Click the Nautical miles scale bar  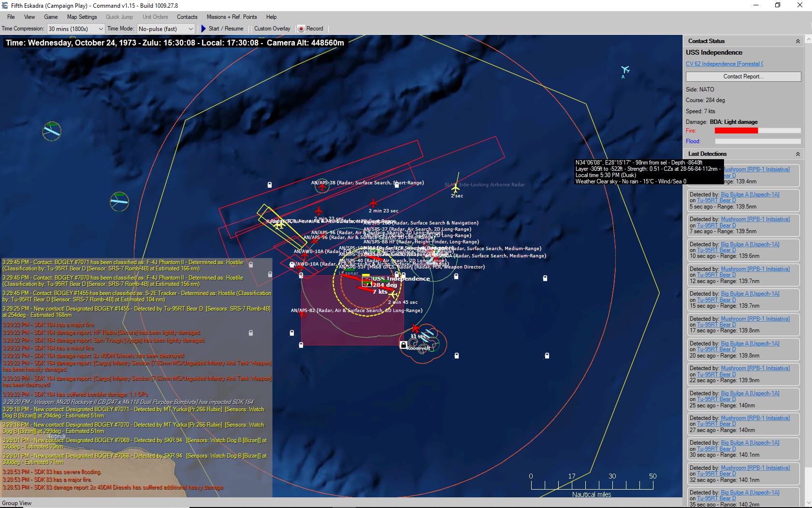(592, 485)
